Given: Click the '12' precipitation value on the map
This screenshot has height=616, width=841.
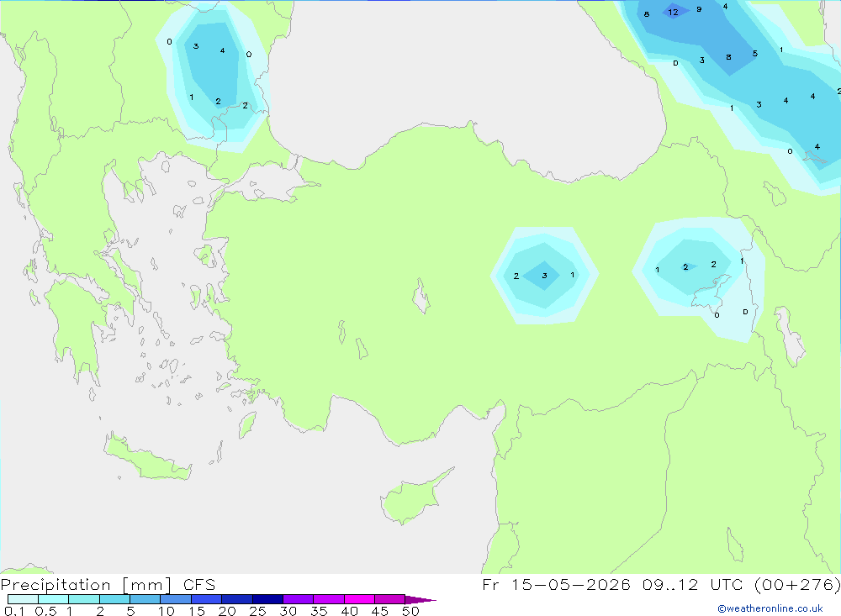Looking at the screenshot, I should coord(673,12).
